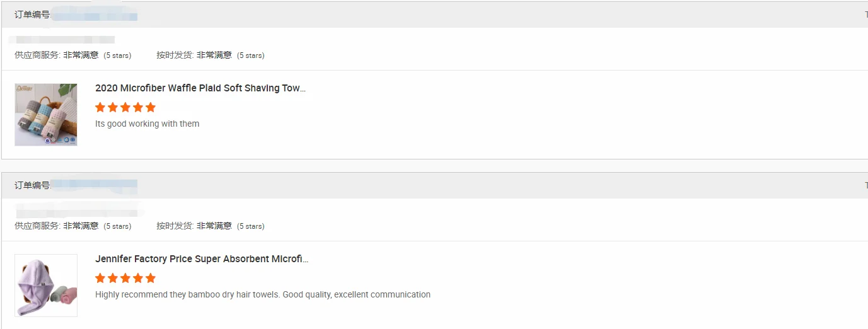Screen dimensions: 868x329
Task: Click the fifth star of the Jennifer hair towel review
Action: point(150,278)
